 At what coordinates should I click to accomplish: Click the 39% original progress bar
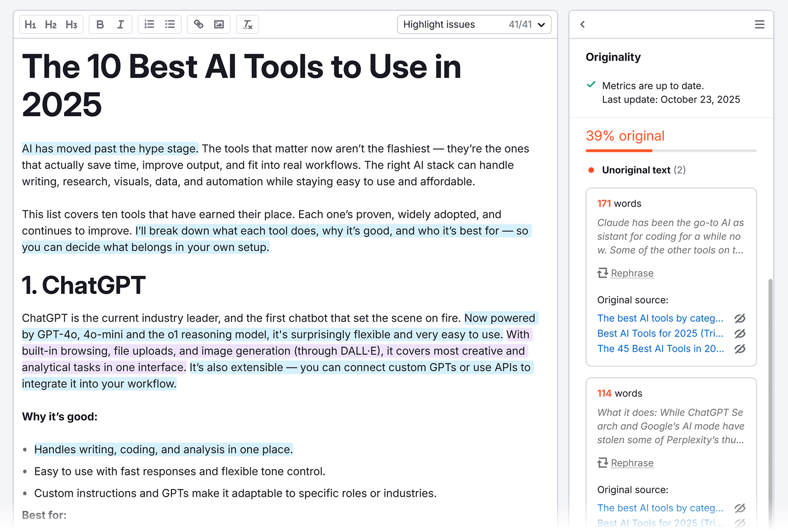(671, 151)
